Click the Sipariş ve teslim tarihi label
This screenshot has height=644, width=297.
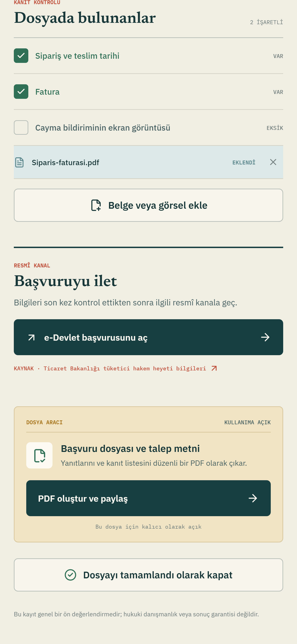[x=77, y=56]
